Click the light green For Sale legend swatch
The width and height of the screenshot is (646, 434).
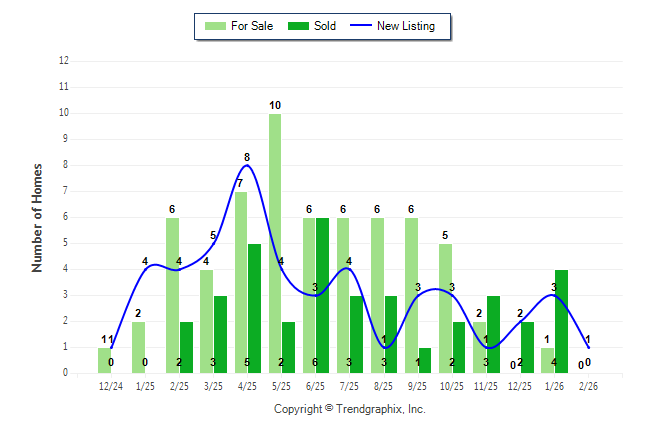[213, 26]
